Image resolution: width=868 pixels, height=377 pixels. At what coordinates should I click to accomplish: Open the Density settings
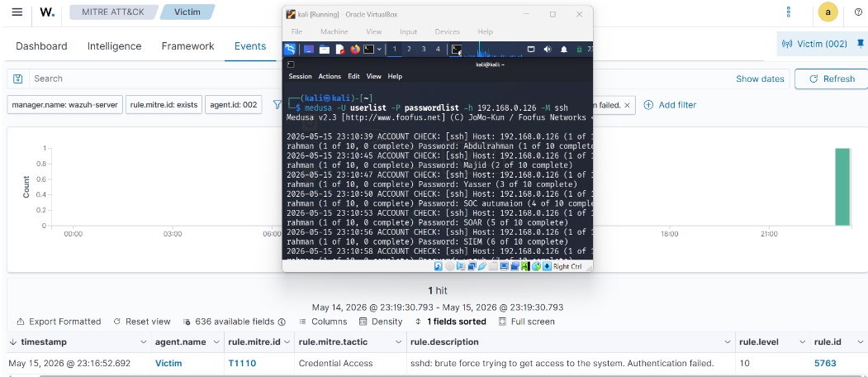coord(380,322)
